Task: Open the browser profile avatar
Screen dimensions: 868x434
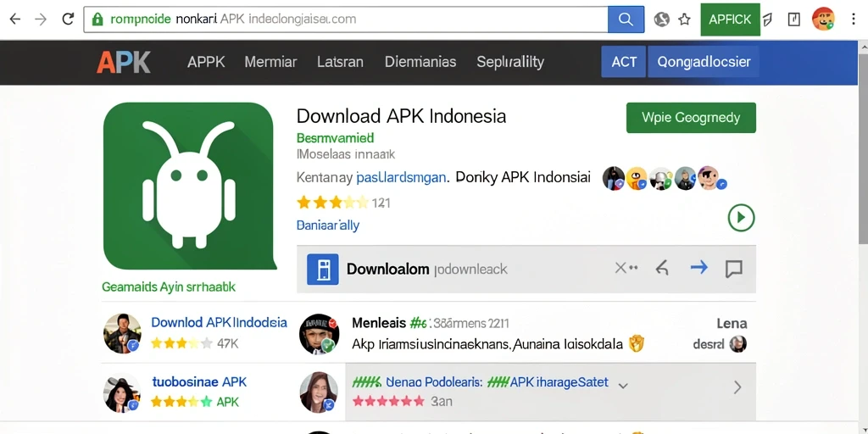Action: pyautogui.click(x=823, y=19)
